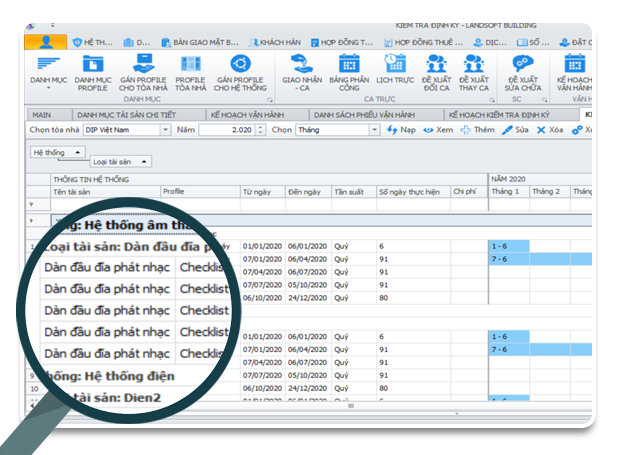This screenshot has width=618, height=455.
Task: Click the filter row funnel icon
Action: pos(31,204)
